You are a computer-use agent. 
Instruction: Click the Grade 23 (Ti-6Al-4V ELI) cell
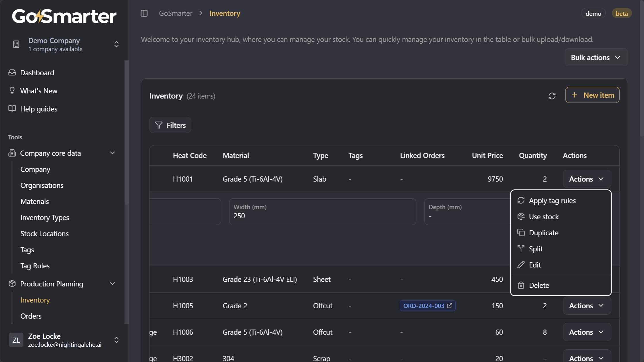260,279
